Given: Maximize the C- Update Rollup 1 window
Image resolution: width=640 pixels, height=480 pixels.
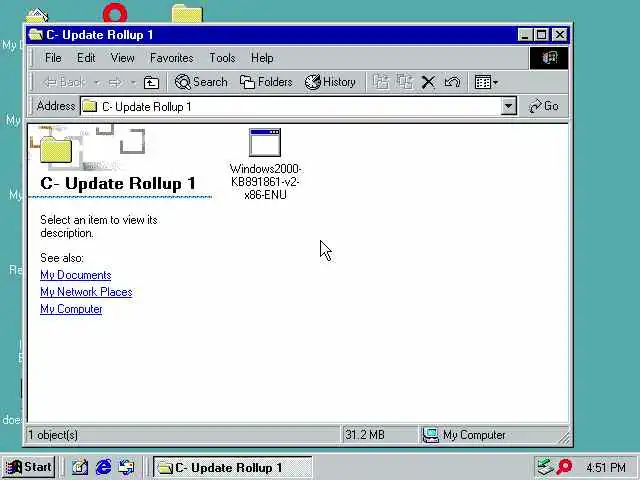Looking at the screenshot, I should coord(542,35).
